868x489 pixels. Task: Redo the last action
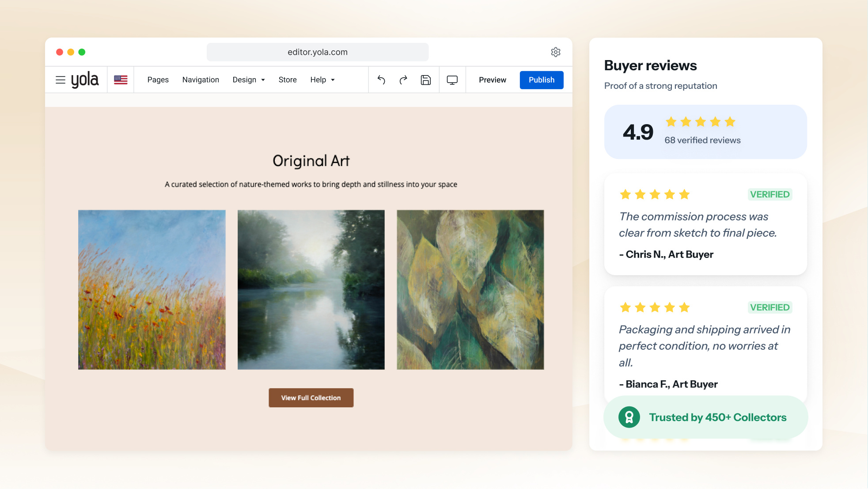pos(403,80)
